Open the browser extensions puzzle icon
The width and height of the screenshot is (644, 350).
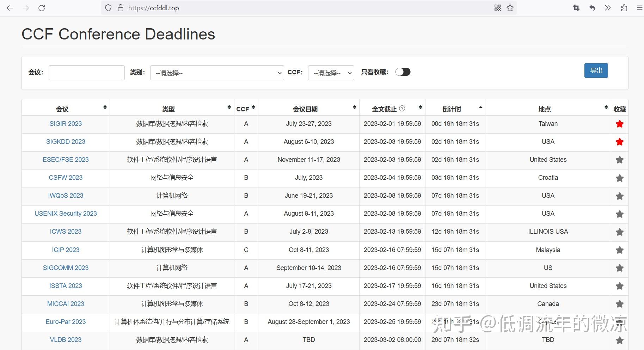624,7
